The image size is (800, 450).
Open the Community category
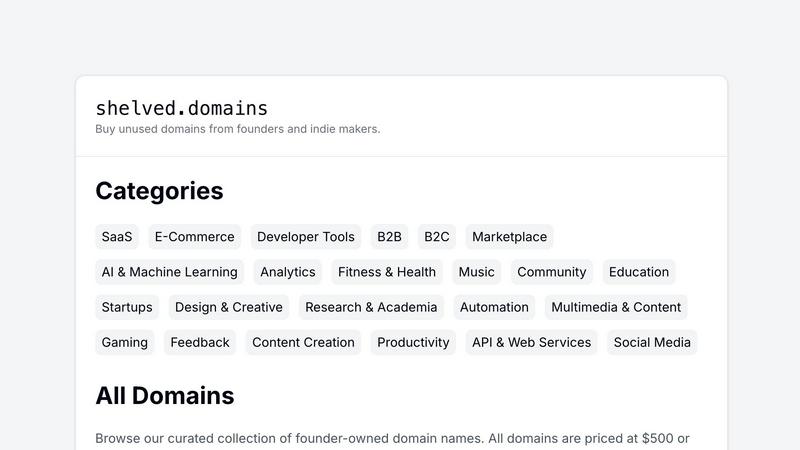point(552,272)
